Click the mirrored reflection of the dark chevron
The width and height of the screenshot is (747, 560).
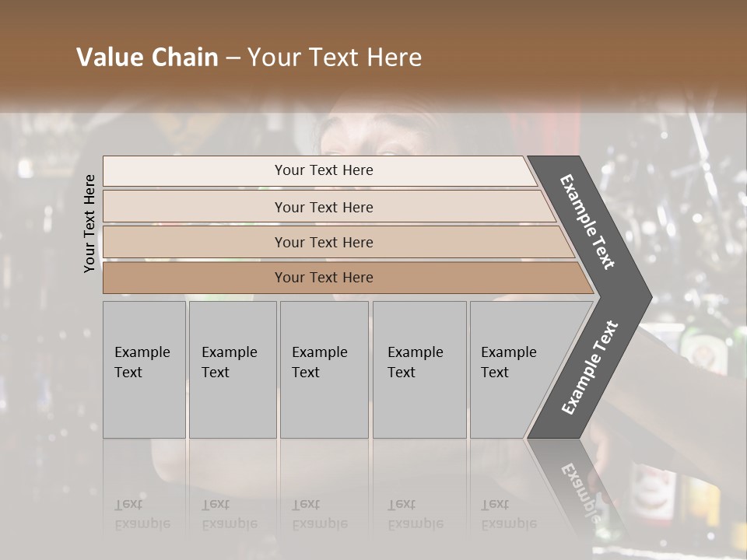pos(580,490)
